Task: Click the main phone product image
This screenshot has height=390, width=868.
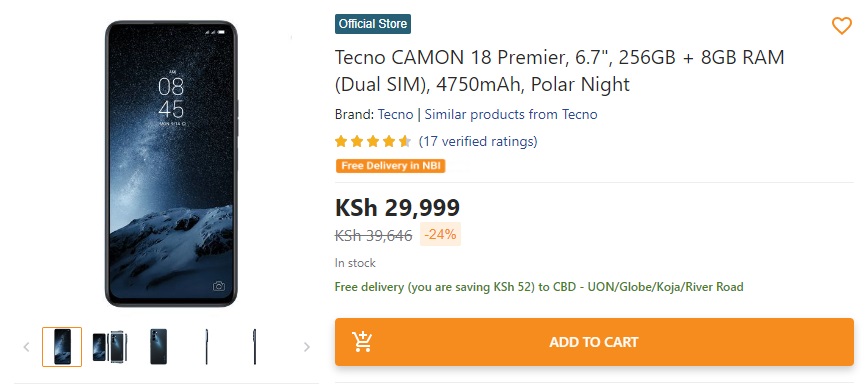Action: 171,164
